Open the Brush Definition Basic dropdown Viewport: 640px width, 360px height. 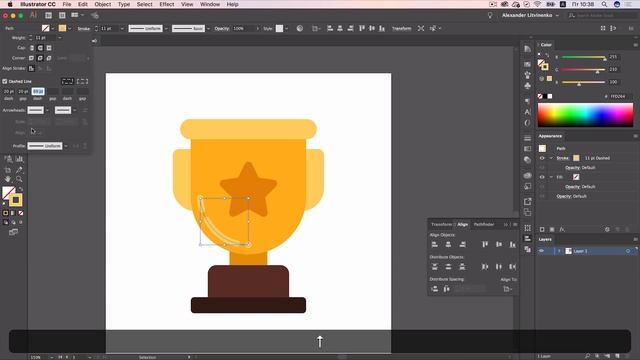tap(208, 28)
